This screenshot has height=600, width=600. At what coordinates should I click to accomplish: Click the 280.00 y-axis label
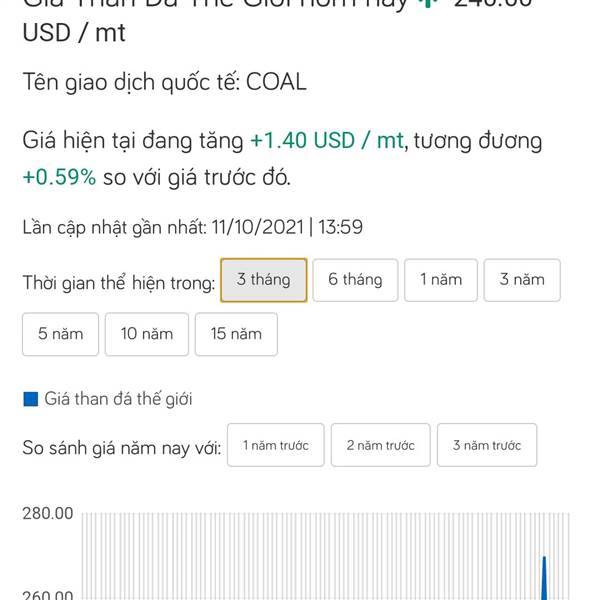point(48,514)
